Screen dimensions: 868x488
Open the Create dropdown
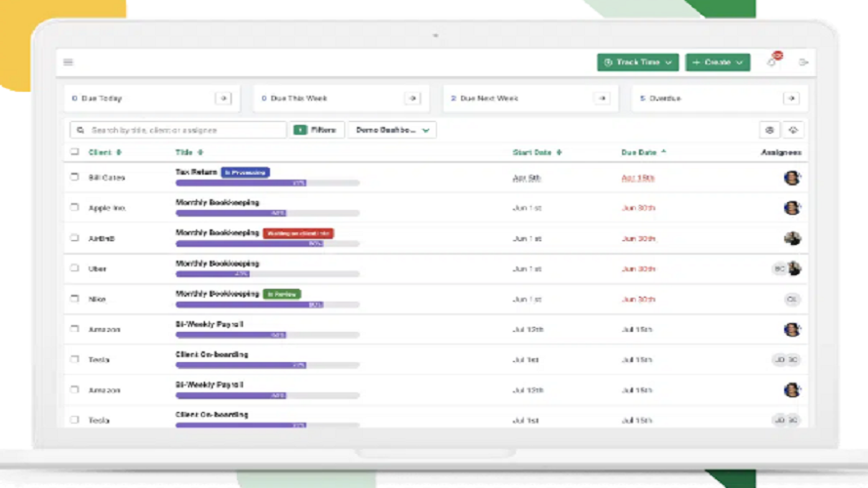(717, 62)
